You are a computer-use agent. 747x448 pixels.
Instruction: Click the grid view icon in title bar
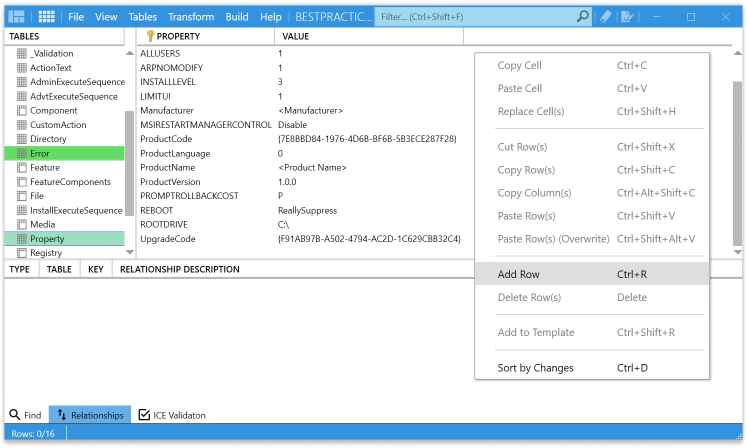tap(46, 17)
